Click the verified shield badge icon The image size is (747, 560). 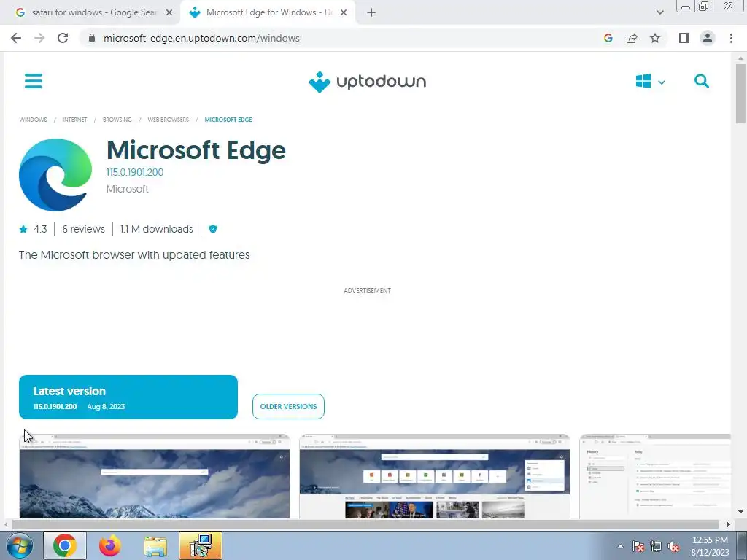(213, 229)
